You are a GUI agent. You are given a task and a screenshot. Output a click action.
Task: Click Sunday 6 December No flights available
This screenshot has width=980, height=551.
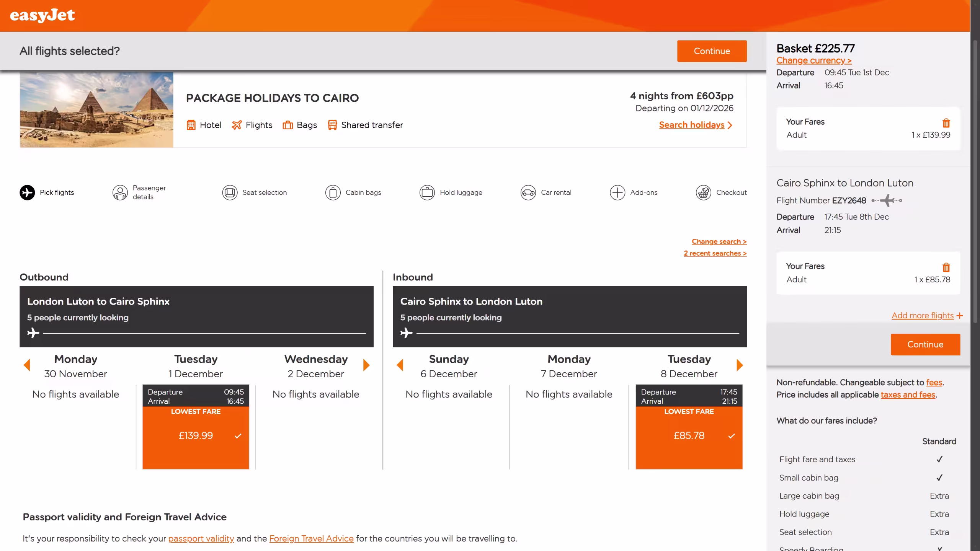(449, 394)
